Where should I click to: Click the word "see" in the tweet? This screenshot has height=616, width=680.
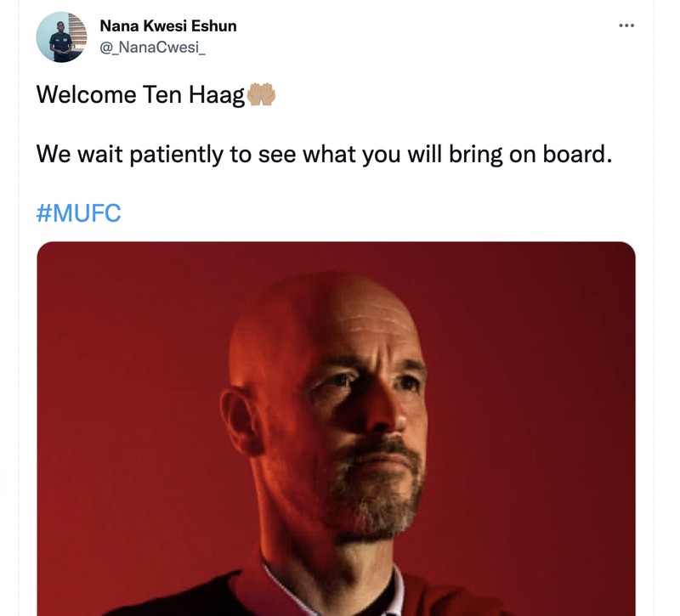(x=277, y=155)
